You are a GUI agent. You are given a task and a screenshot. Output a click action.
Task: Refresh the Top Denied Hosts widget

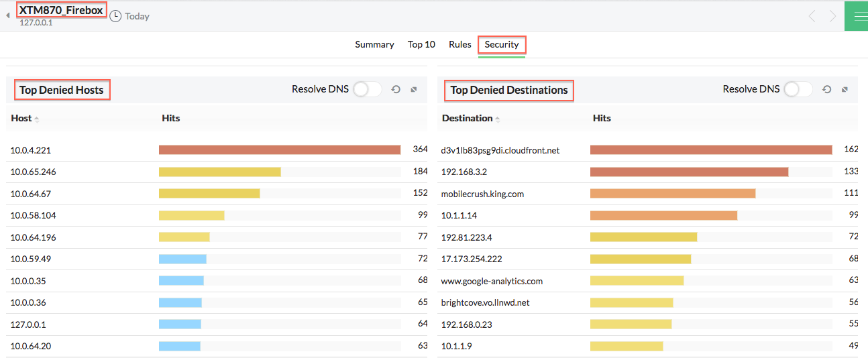point(396,90)
